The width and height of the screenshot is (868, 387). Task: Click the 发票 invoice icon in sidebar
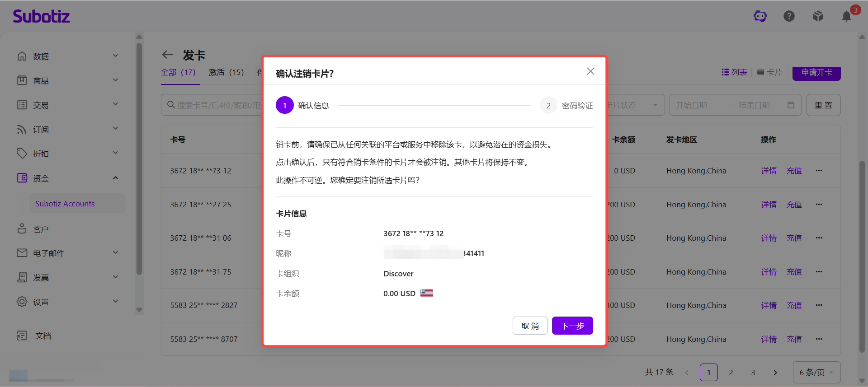tap(22, 277)
